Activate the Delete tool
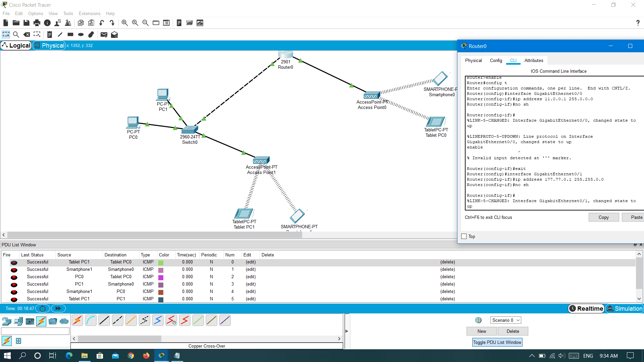Viewport: 644px width, 362px height. coord(26,35)
